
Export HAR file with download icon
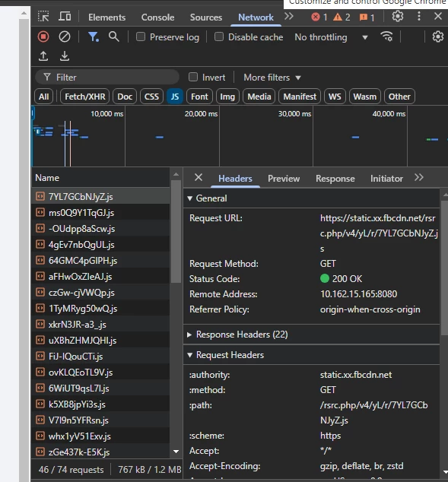click(x=64, y=56)
